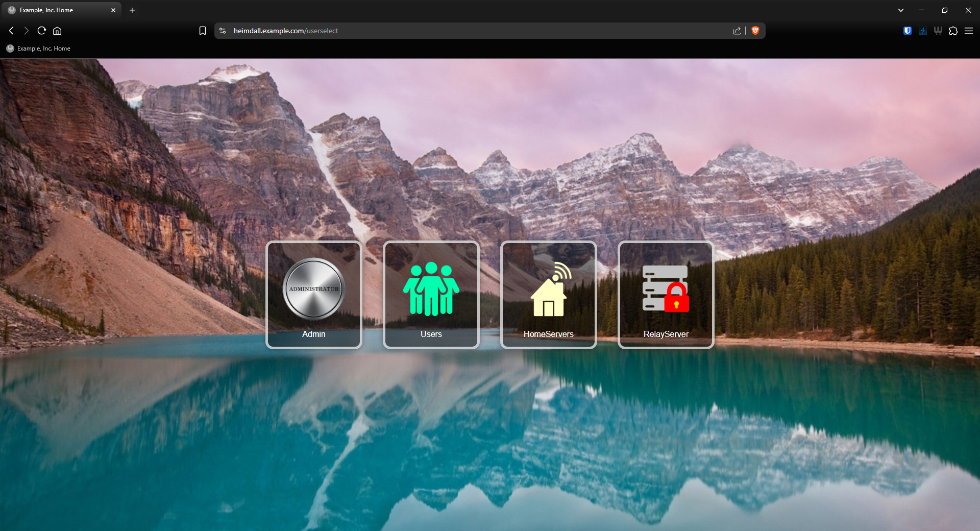The image size is (980, 531).
Task: Open the RelayServer locked server tile
Action: [x=666, y=295]
